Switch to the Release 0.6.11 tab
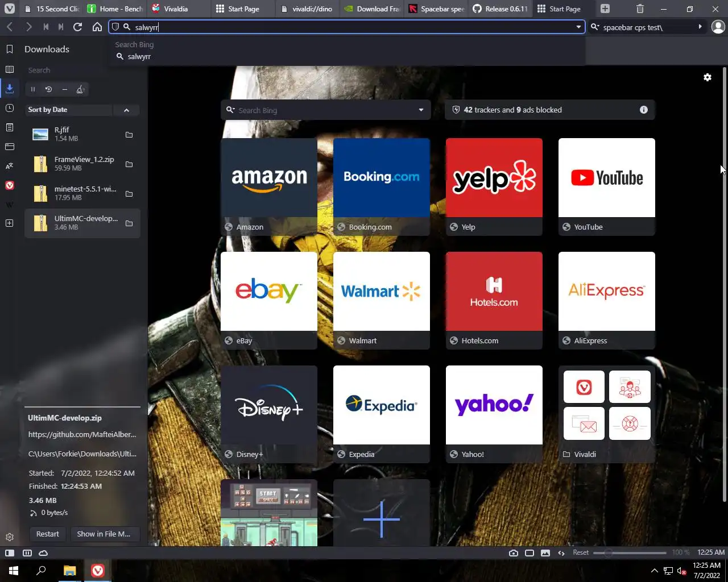 click(500, 9)
